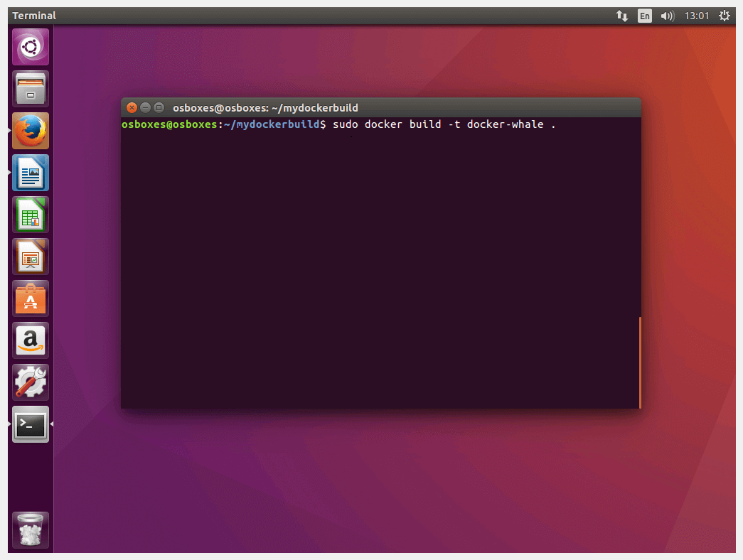Image resolution: width=743 pixels, height=560 pixels.
Task: Launch Firefox web browser
Action: point(31,131)
